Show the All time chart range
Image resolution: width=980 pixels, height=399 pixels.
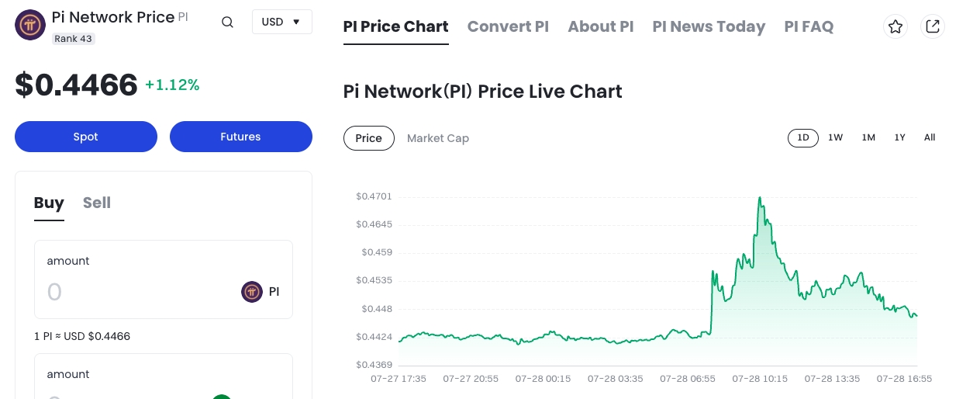[x=930, y=137]
